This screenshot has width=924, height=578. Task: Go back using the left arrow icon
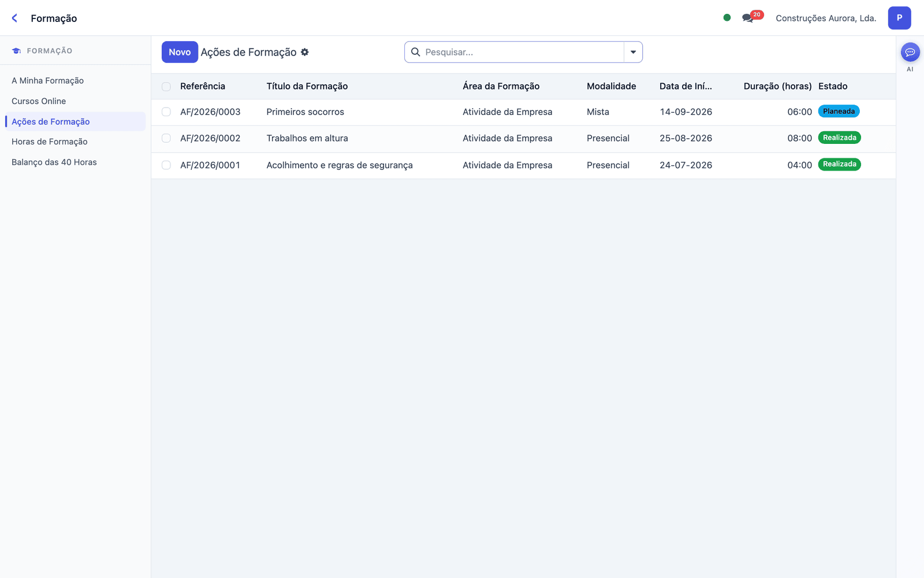(14, 18)
